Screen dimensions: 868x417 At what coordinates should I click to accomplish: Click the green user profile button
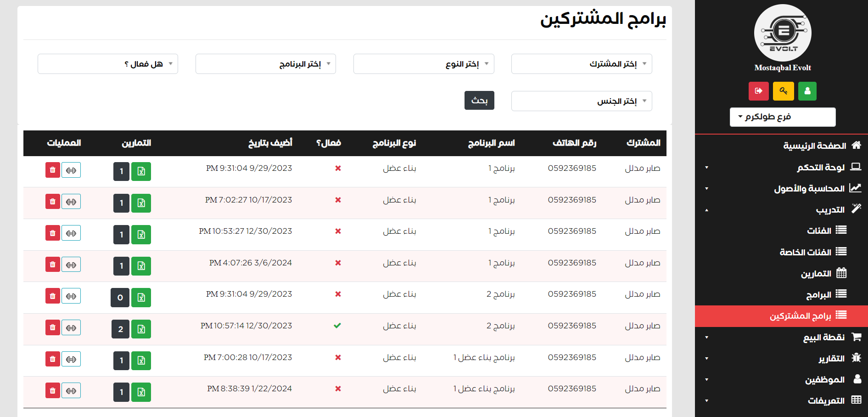tap(807, 91)
